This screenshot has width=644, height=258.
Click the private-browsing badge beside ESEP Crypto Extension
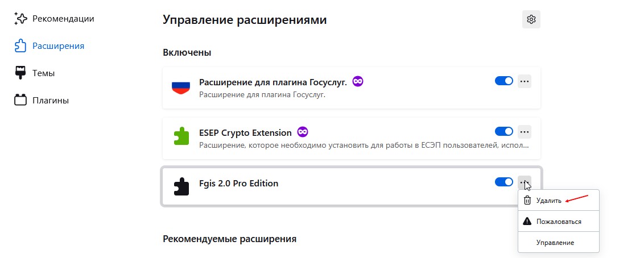tap(304, 132)
